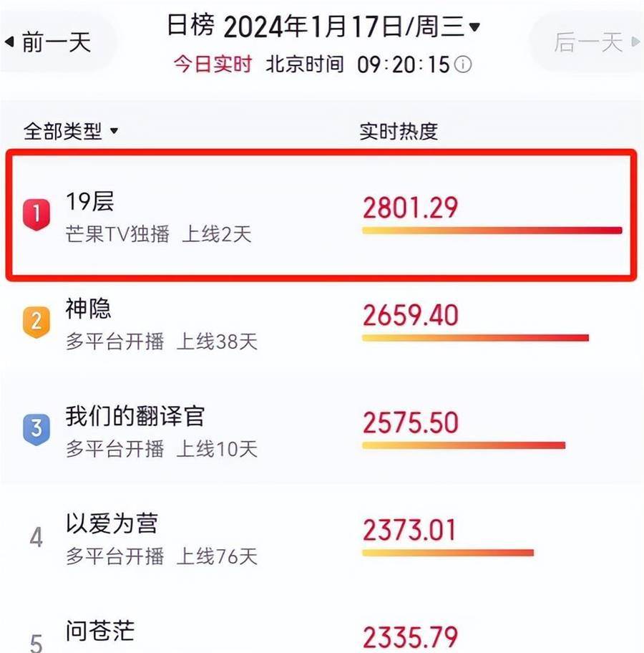The width and height of the screenshot is (644, 653).
Task: Open the 以爱为营 show entry
Action: [x=321, y=538]
